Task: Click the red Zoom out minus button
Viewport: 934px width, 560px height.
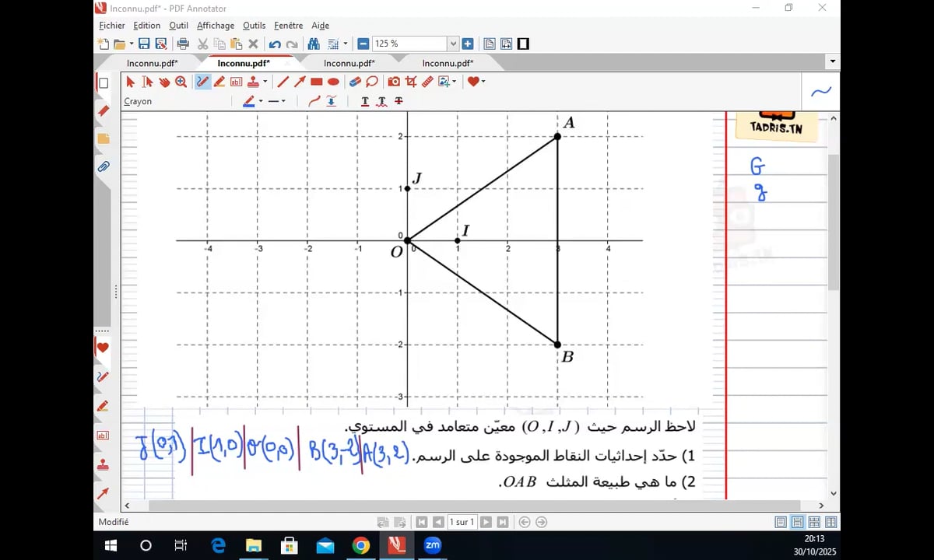Action: tap(363, 44)
